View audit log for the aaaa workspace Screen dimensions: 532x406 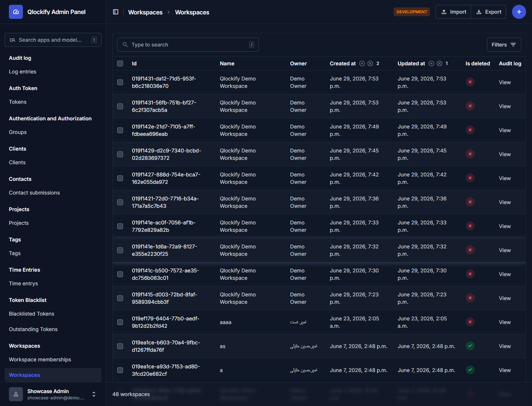(x=505, y=322)
